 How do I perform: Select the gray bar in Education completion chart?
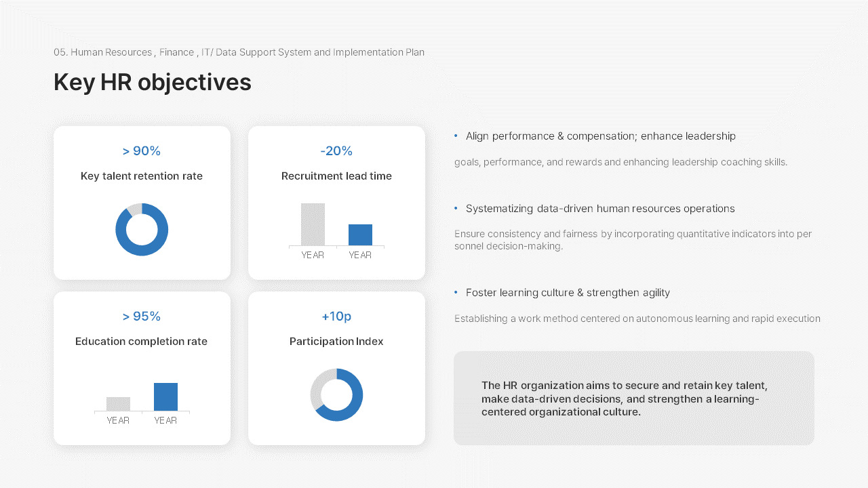pyautogui.click(x=118, y=404)
